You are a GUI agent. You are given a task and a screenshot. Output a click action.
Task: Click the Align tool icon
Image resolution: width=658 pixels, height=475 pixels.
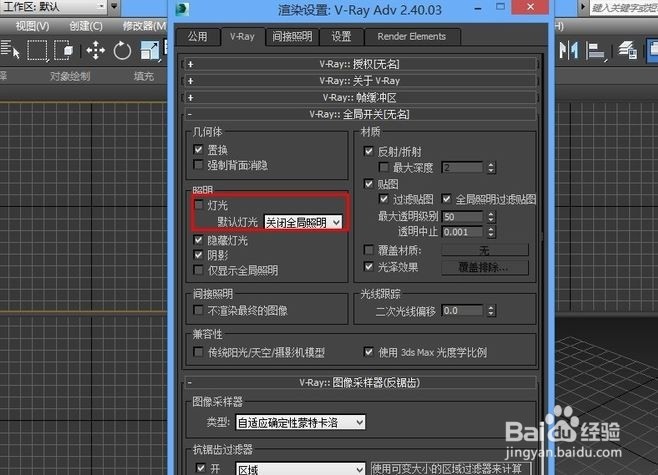click(595, 51)
